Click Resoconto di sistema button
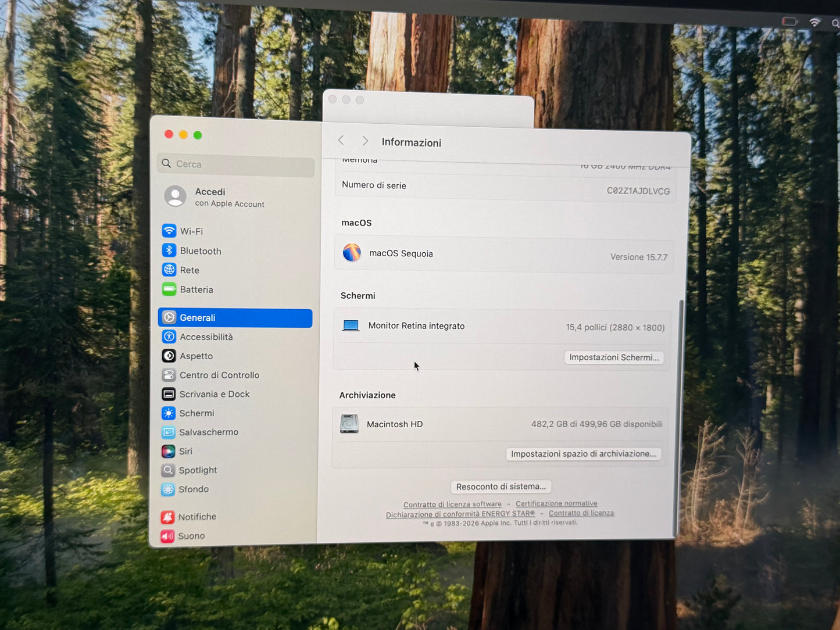840x630 pixels. coord(501,486)
